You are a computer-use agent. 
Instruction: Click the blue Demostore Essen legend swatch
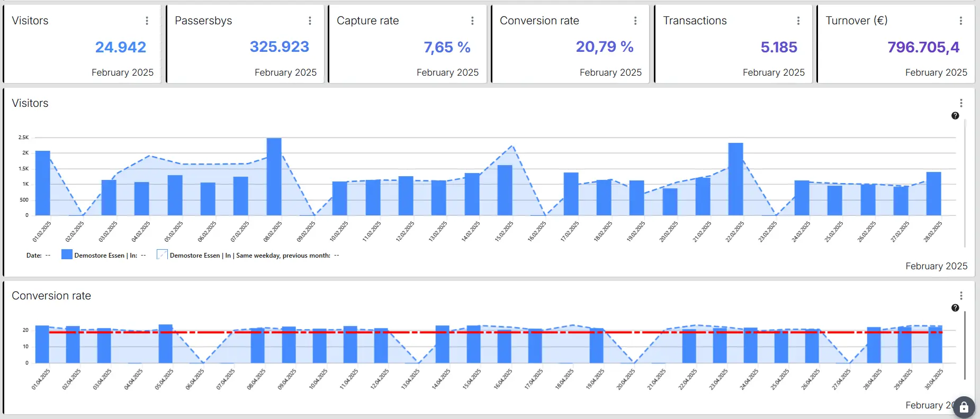(67, 254)
